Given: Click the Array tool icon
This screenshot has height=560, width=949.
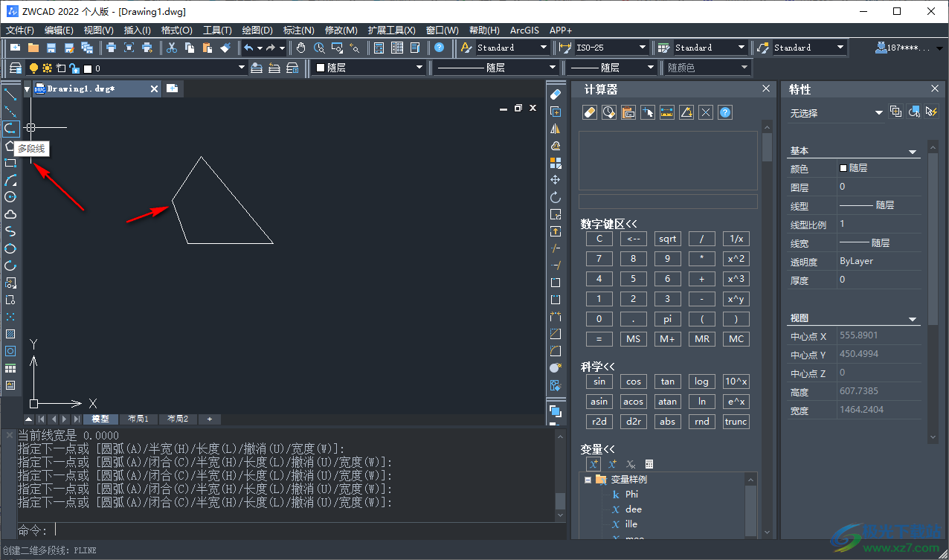Looking at the screenshot, I should pyautogui.click(x=555, y=163).
